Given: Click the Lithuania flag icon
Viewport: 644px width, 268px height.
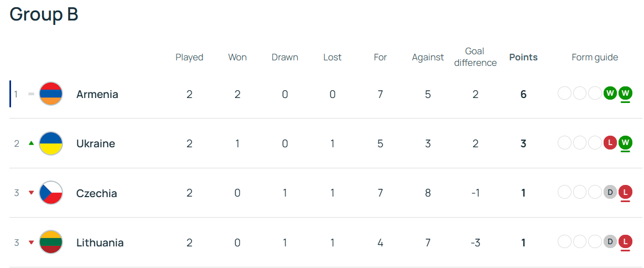Looking at the screenshot, I should 51,243.
